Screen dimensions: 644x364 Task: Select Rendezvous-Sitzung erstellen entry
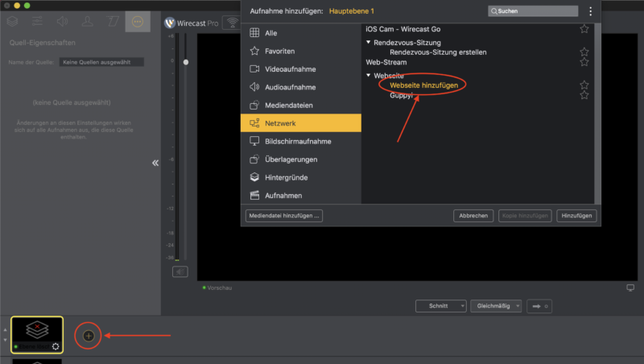(438, 52)
